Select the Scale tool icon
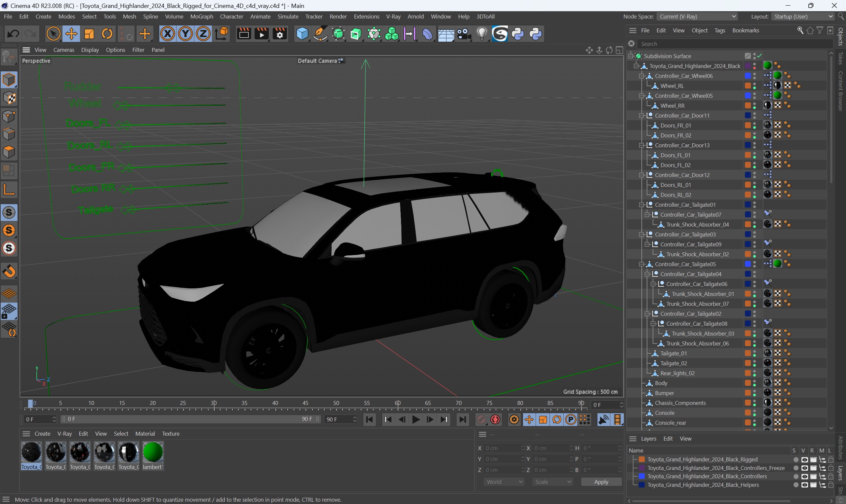The height and width of the screenshot is (504, 846). (x=88, y=34)
